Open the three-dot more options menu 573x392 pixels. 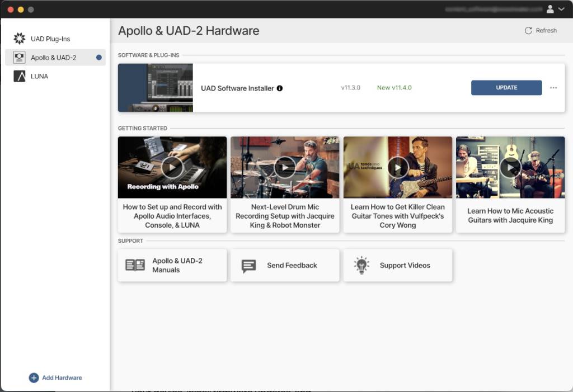[x=553, y=88]
